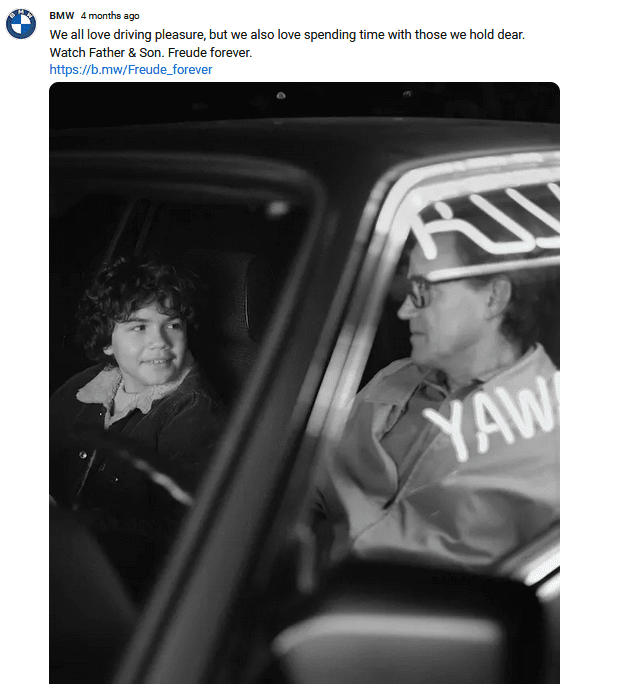Image resolution: width=621 pixels, height=684 pixels.
Task: Open the '4 months ago' post timestamp
Action: tap(110, 16)
